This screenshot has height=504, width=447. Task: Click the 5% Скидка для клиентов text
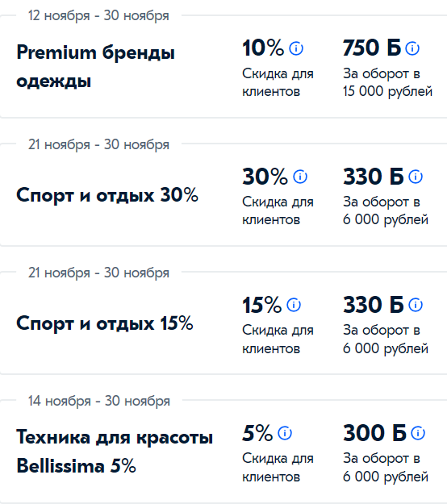pyautogui.click(x=278, y=468)
